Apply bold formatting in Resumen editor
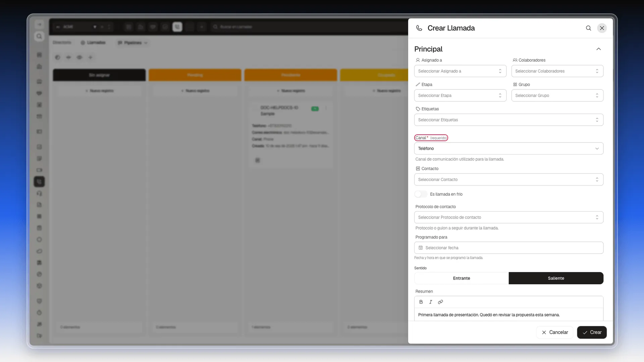 (421, 302)
